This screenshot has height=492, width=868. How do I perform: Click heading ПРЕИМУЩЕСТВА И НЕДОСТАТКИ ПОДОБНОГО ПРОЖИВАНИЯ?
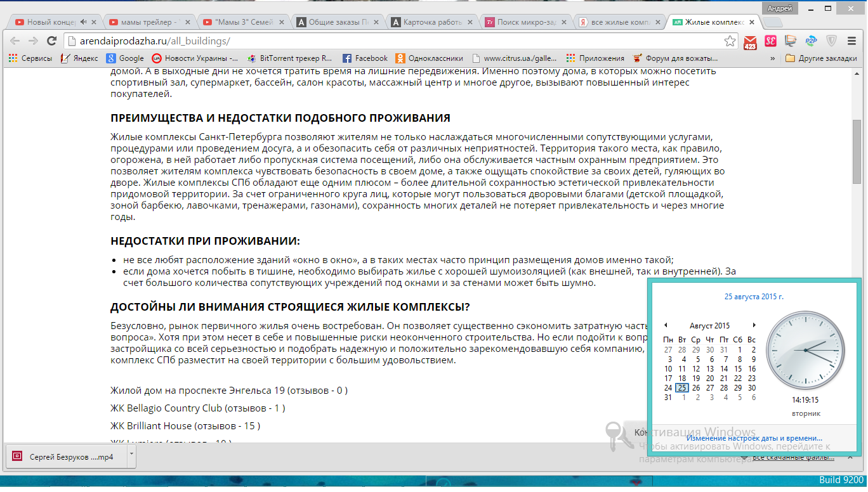280,118
